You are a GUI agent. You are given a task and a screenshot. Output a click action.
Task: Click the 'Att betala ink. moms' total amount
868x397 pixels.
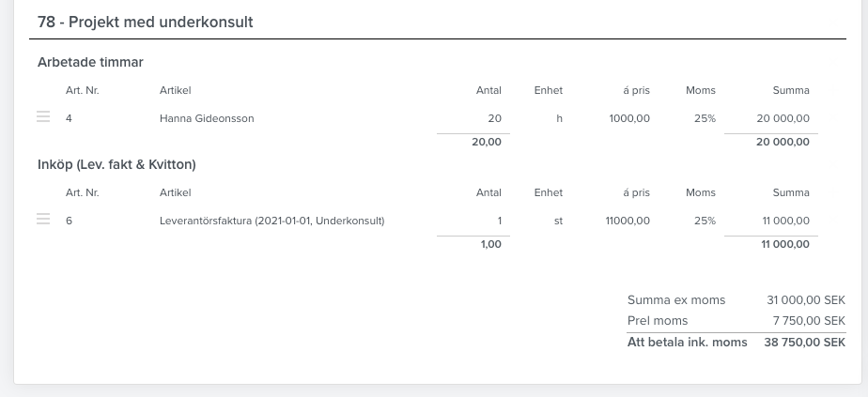804,343
